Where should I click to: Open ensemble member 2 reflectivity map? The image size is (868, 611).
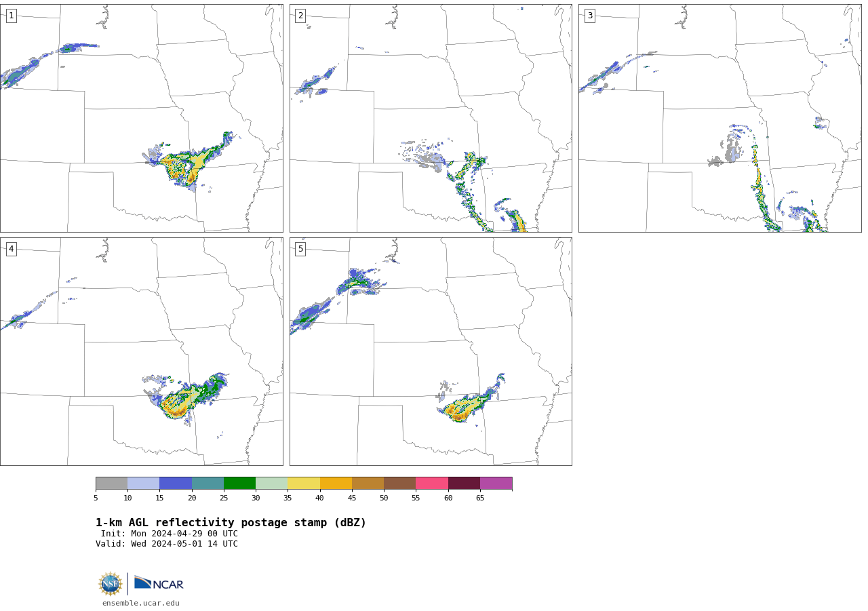tap(431, 118)
